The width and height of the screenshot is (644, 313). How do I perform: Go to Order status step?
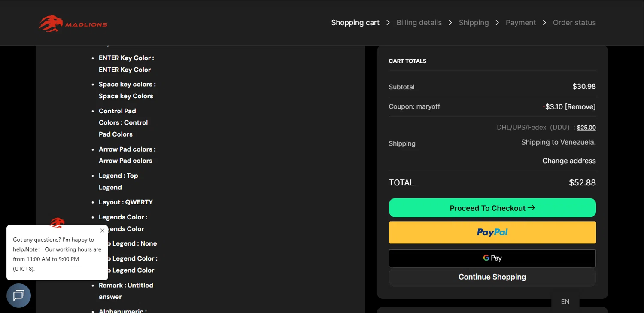(574, 23)
